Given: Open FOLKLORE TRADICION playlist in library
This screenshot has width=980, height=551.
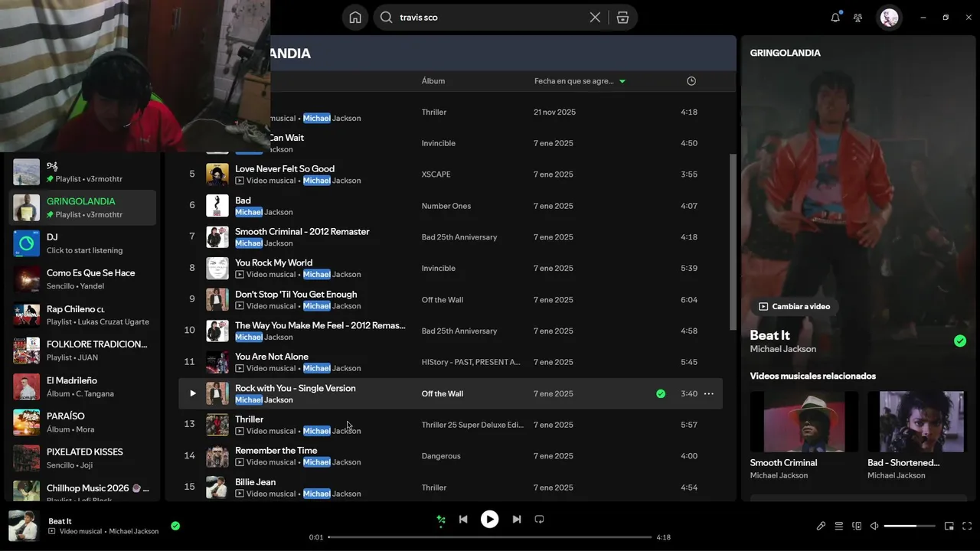Looking at the screenshot, I should pos(83,350).
